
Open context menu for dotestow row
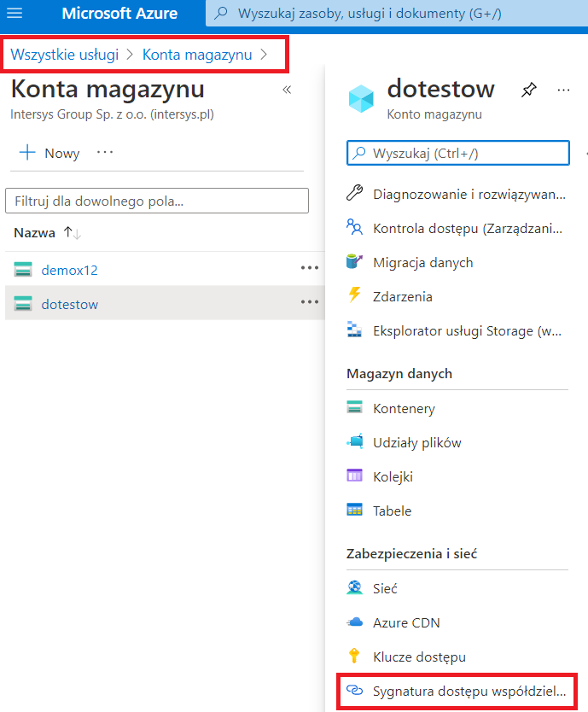(310, 302)
